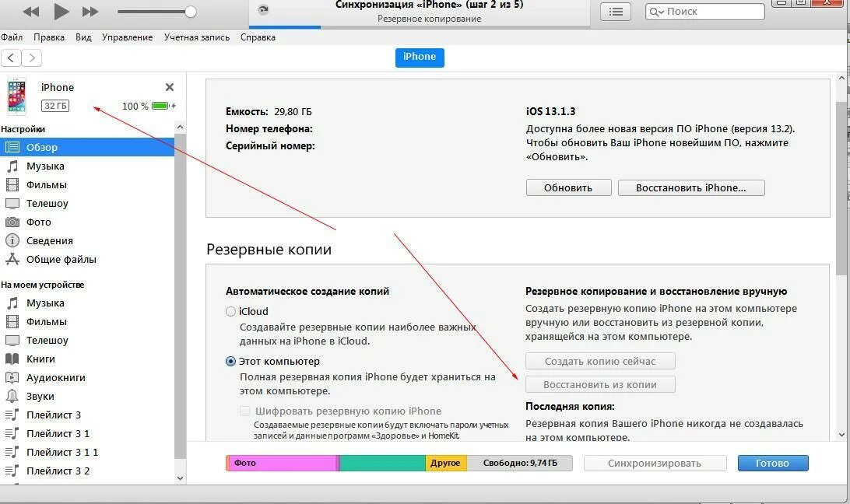Go forward with the right arrow button

pos(32,58)
